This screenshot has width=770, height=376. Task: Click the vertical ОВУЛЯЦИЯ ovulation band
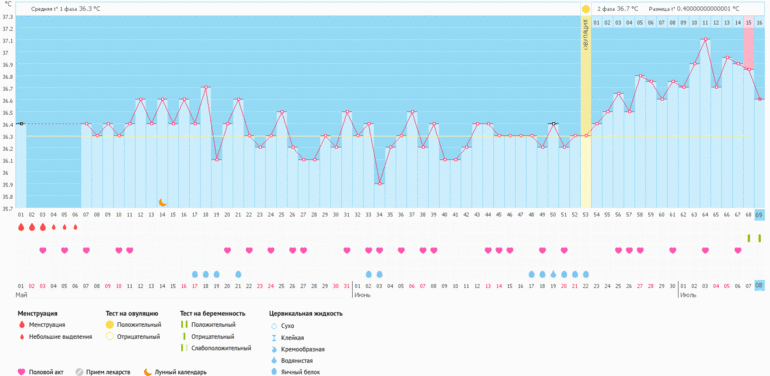(585, 112)
